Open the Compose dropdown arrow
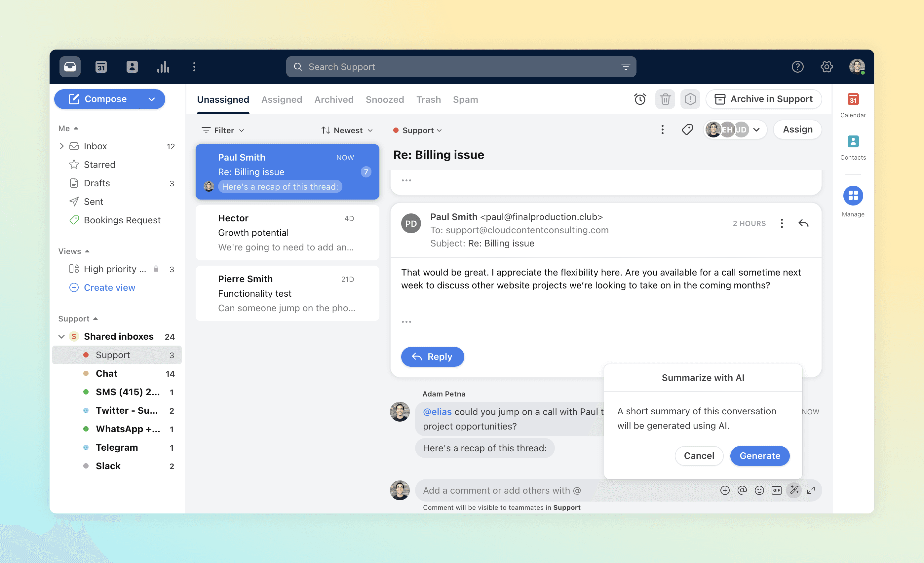This screenshot has height=563, width=924. [151, 99]
